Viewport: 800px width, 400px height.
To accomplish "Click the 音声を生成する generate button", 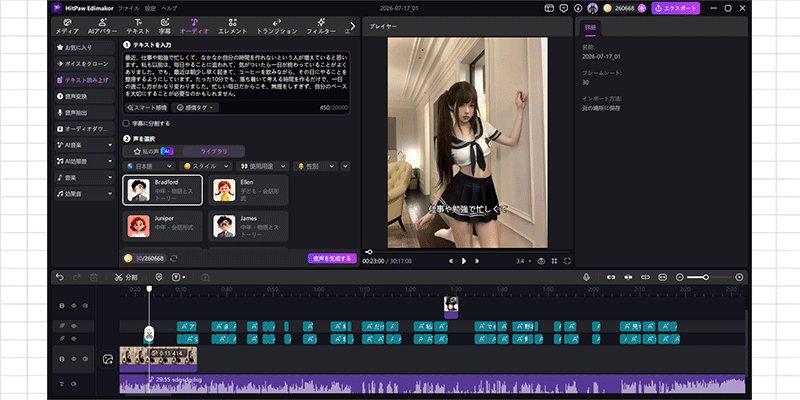I will pos(332,259).
